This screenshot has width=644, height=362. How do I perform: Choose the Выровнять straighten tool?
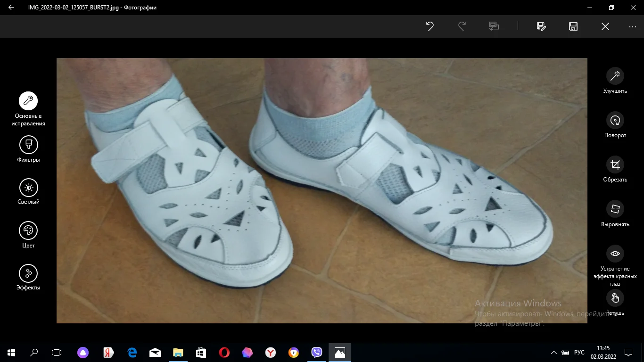(615, 214)
